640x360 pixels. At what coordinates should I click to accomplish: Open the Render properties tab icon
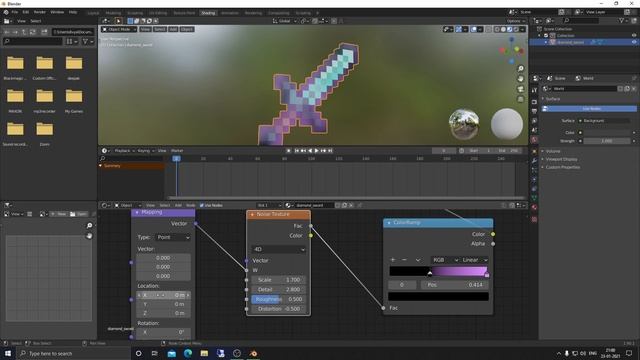click(x=534, y=102)
